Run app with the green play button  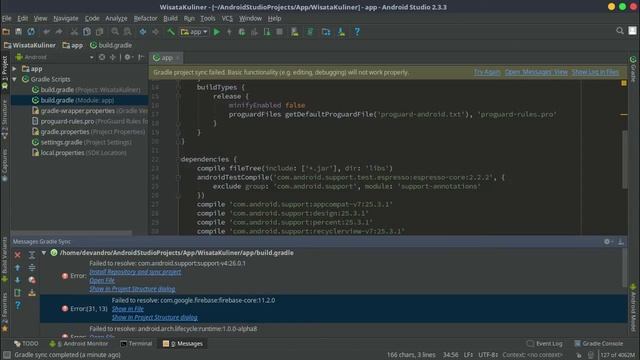[x=217, y=32]
